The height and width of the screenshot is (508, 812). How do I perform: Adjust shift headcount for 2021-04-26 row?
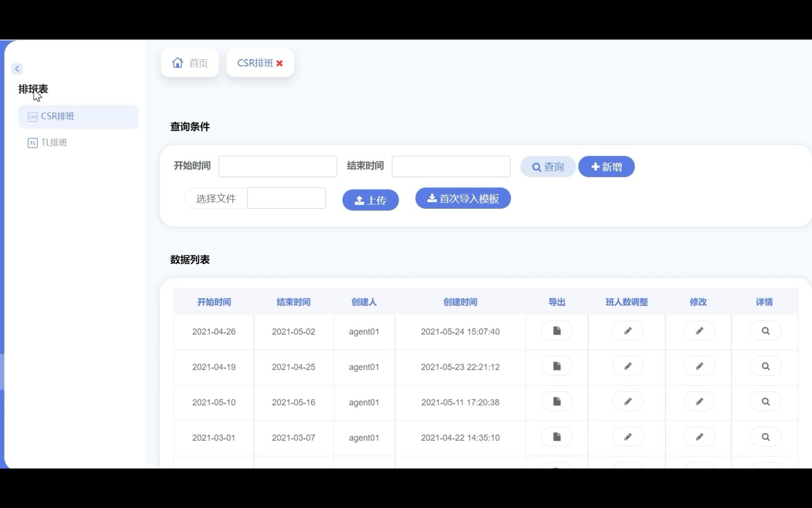tap(628, 331)
